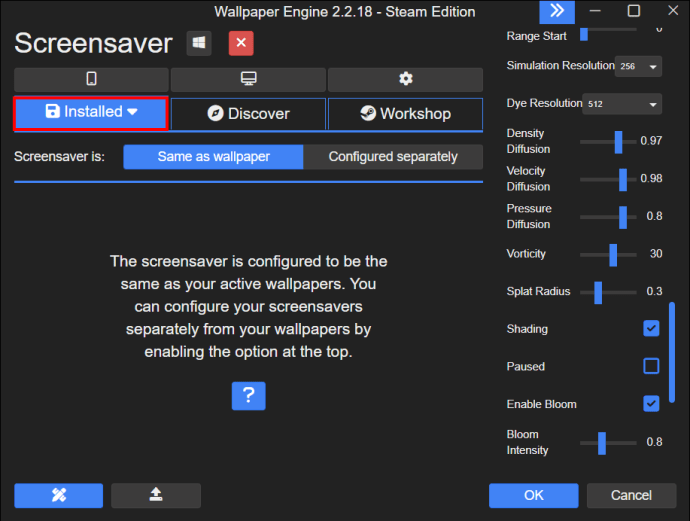Switch to the Installed tab
This screenshot has height=521, width=690.
91,114
